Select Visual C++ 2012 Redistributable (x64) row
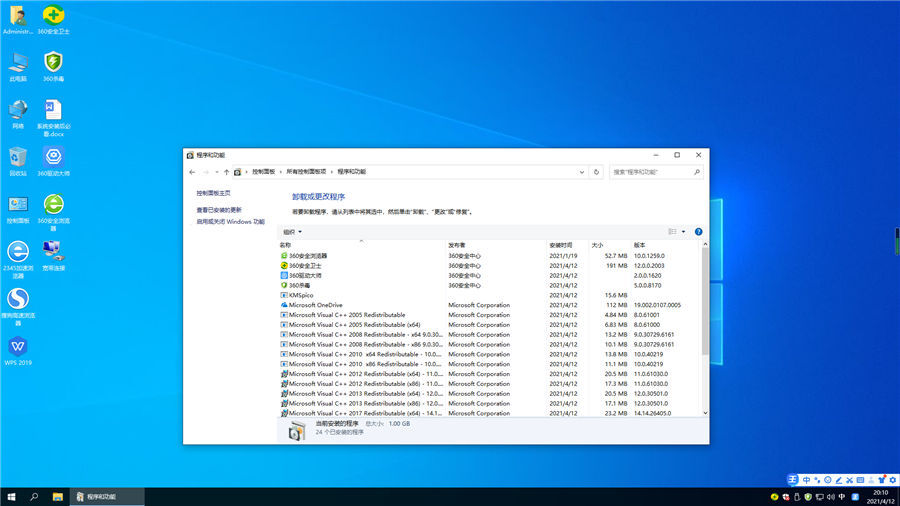The image size is (900, 506). click(x=489, y=373)
